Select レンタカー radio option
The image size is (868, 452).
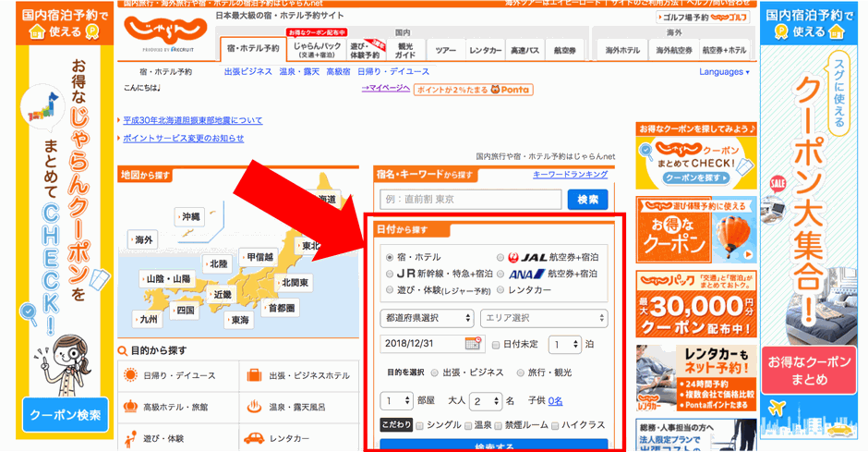[500, 289]
